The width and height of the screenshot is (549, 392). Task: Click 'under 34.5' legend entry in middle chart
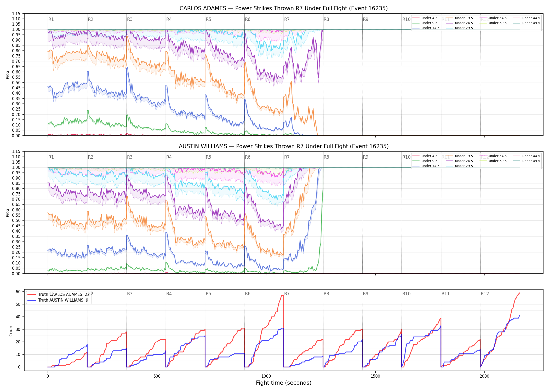coord(493,156)
